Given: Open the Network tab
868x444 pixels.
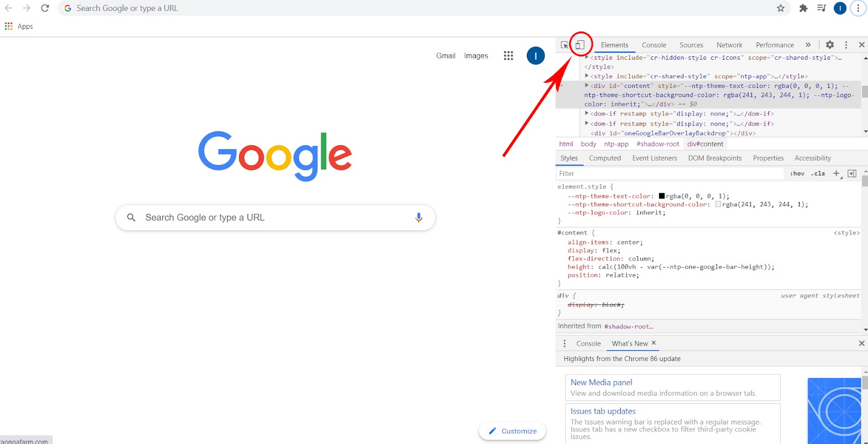Looking at the screenshot, I should pyautogui.click(x=729, y=45).
